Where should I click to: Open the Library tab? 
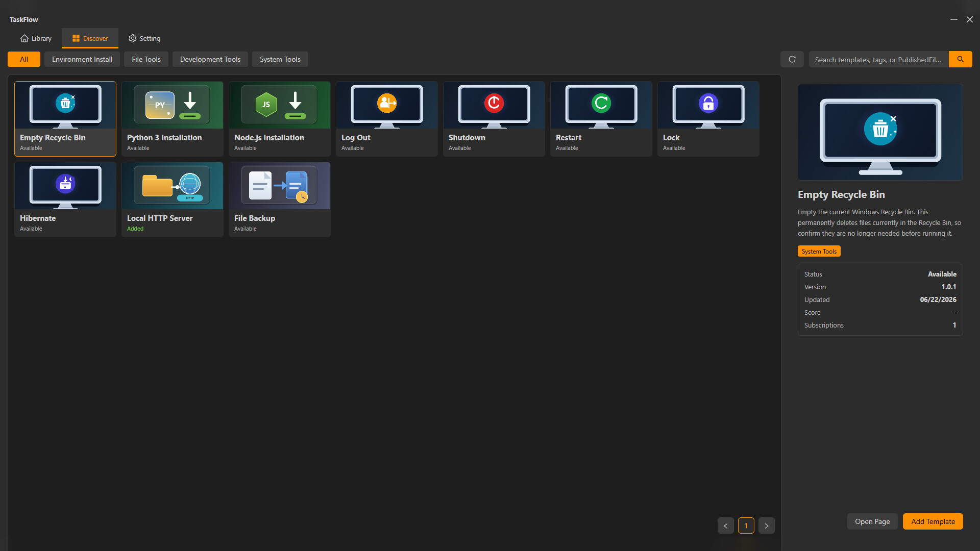[36, 38]
